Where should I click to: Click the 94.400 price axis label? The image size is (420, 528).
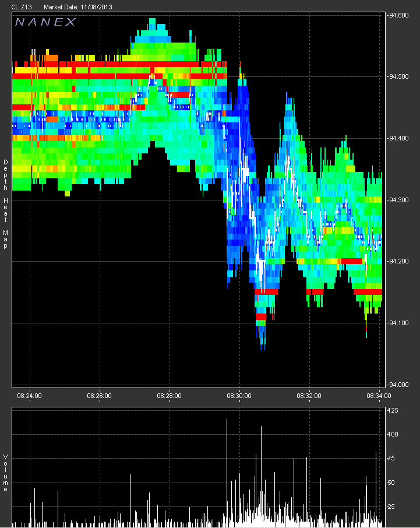pyautogui.click(x=398, y=138)
